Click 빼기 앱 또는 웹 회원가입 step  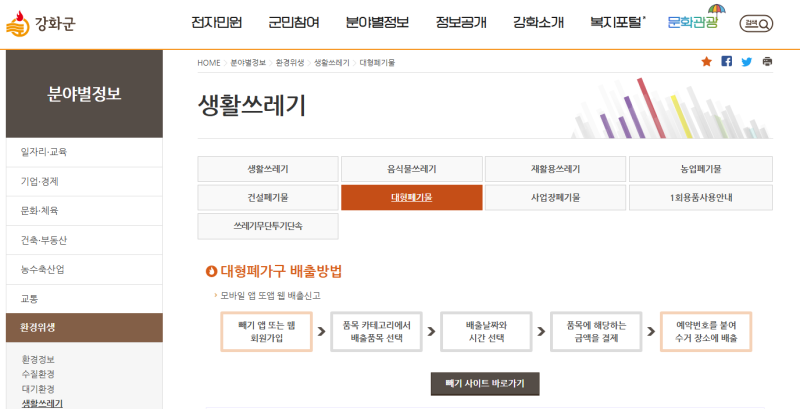coord(266,331)
